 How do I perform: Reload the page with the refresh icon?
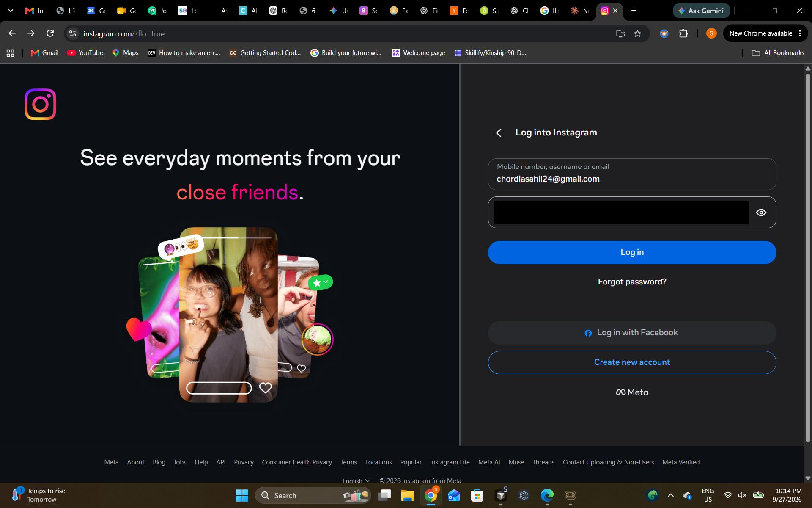click(x=50, y=33)
